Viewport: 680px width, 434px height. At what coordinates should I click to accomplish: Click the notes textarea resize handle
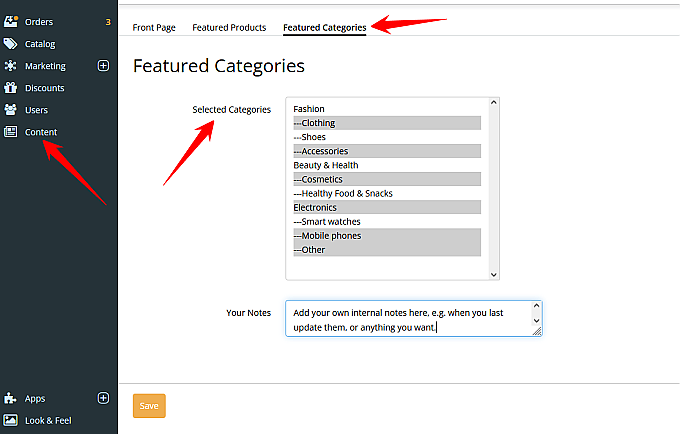(537, 331)
